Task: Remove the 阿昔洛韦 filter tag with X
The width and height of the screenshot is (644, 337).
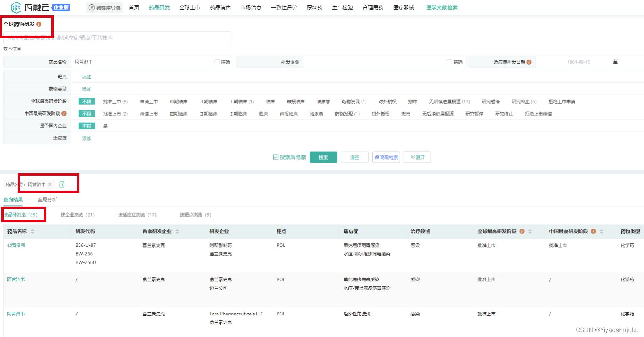Action: coord(50,185)
